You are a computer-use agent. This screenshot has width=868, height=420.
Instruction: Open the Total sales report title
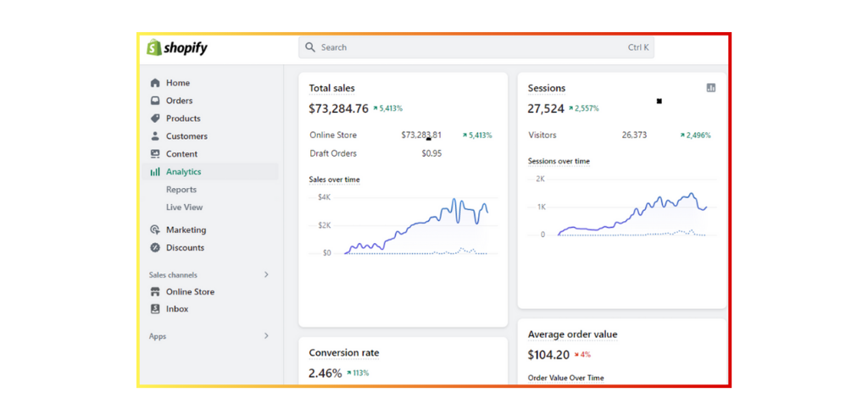coord(331,88)
